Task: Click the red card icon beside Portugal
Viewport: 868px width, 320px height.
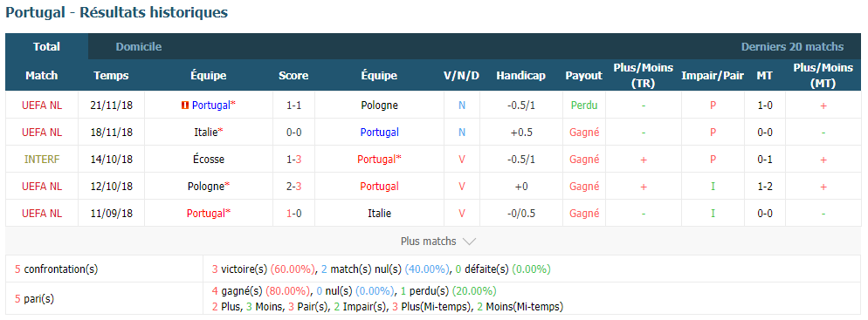Action: 185,105
